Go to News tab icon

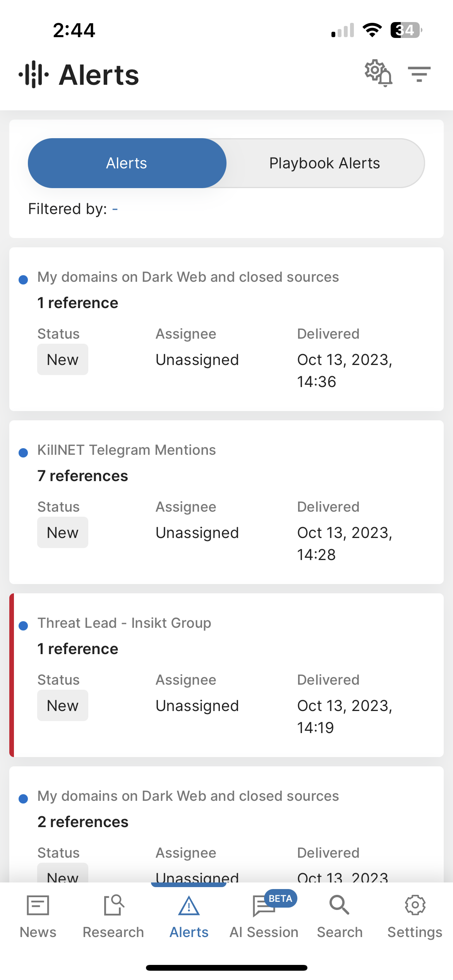click(x=38, y=906)
